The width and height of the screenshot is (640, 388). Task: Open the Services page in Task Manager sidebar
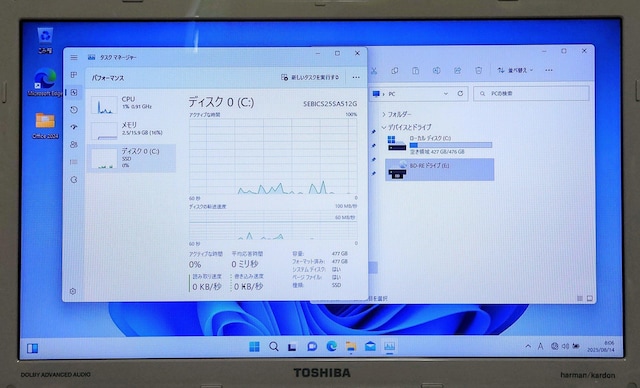(x=74, y=180)
